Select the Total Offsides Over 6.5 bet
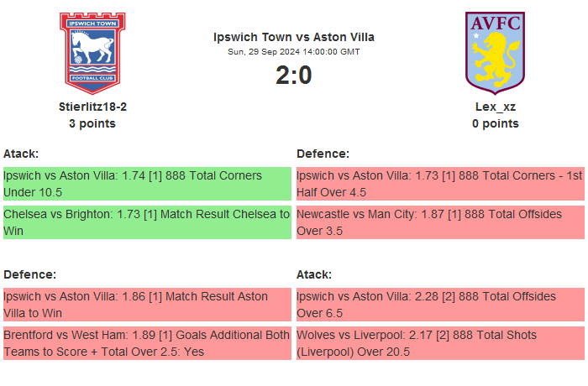This screenshot has height=386, width=588. click(x=439, y=305)
